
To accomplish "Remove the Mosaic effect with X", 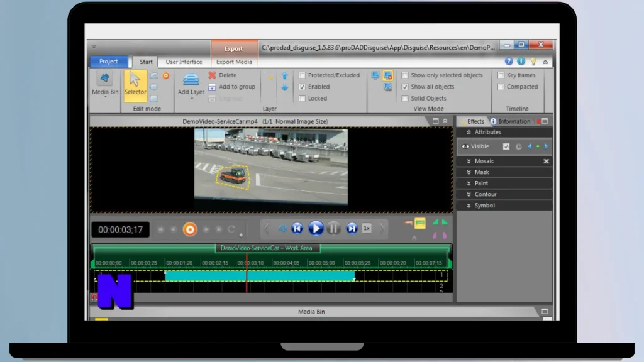I will coord(546,162).
